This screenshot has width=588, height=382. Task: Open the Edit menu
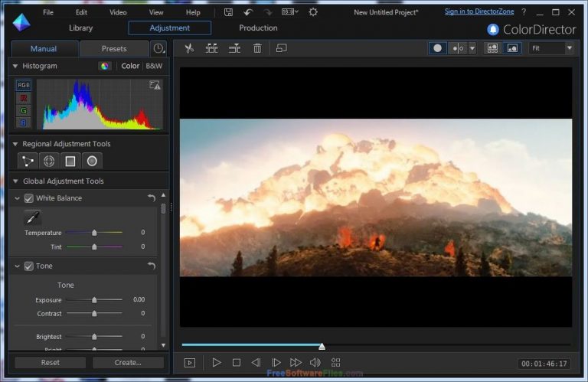(x=81, y=12)
